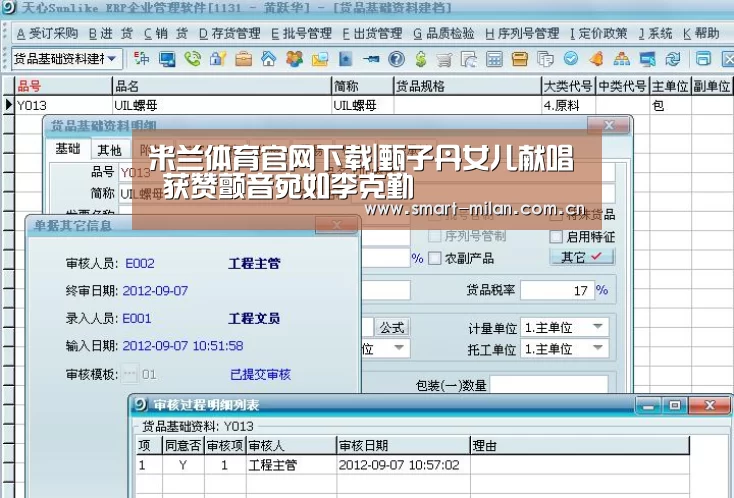This screenshot has width=734, height=498.
Task: Click the 审核日期 column header
Action: pos(403,446)
